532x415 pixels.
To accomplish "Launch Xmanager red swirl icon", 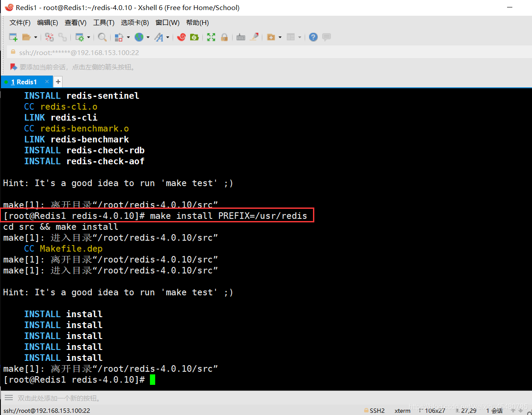I will pos(181,37).
